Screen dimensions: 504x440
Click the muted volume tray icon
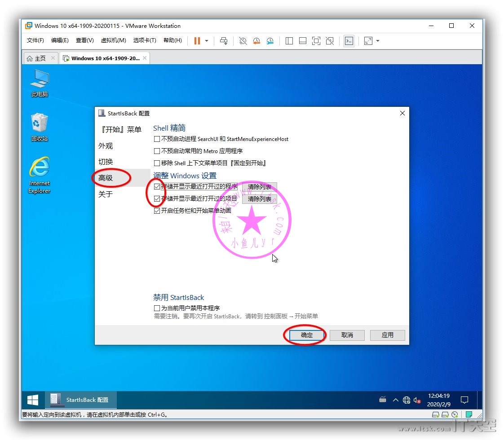[x=417, y=400]
